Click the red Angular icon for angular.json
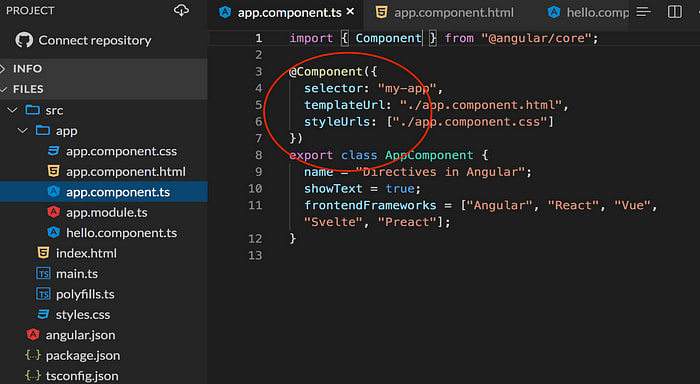This screenshot has width=700, height=384. (33, 334)
